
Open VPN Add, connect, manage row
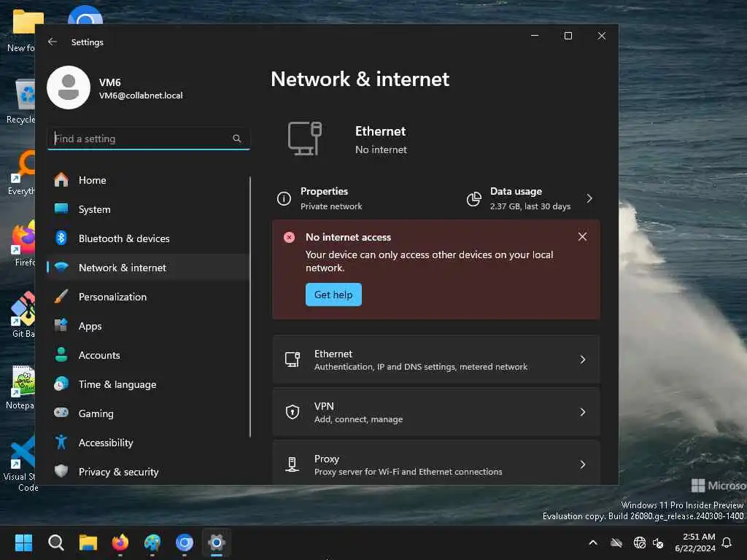pos(436,412)
